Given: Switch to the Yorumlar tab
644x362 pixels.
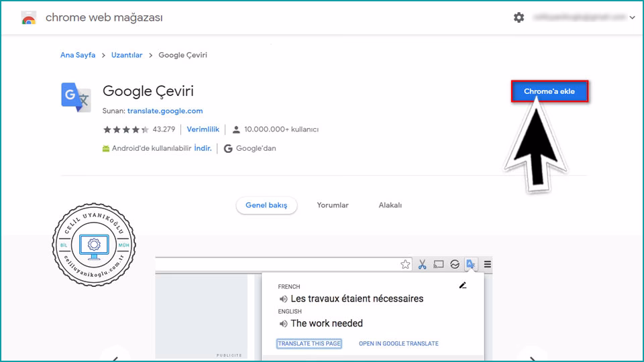Looking at the screenshot, I should tap(332, 205).
